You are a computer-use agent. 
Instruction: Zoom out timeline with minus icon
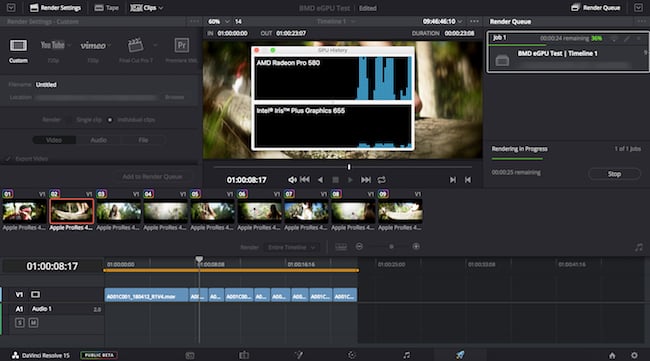(x=359, y=247)
